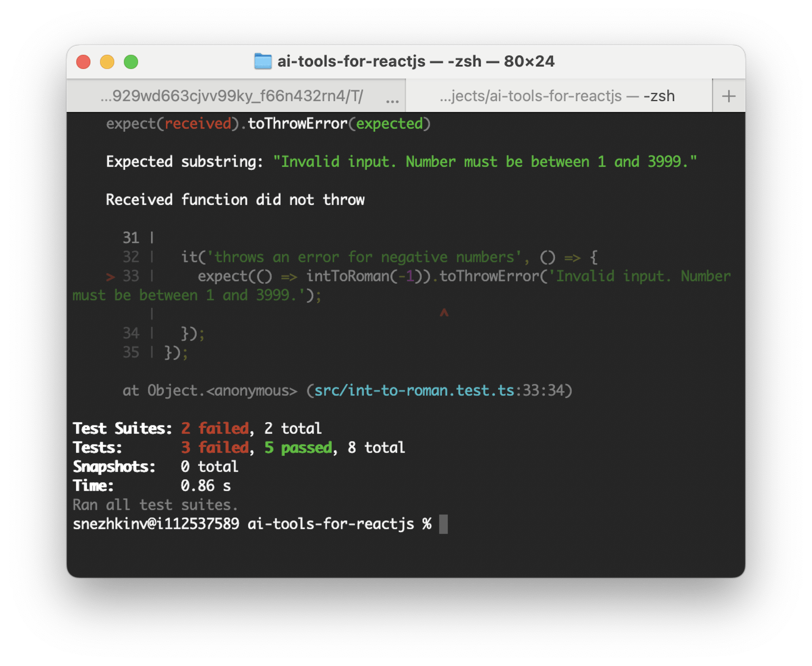The width and height of the screenshot is (812, 666).
Task: Open the src/int-to-roman.test.ts file path link
Action: click(414, 390)
